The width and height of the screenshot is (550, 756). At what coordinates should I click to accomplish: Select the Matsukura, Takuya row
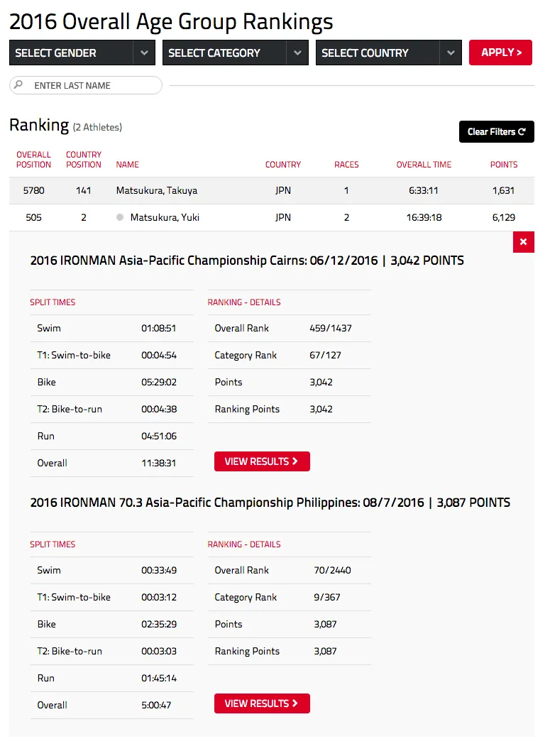coord(157,191)
